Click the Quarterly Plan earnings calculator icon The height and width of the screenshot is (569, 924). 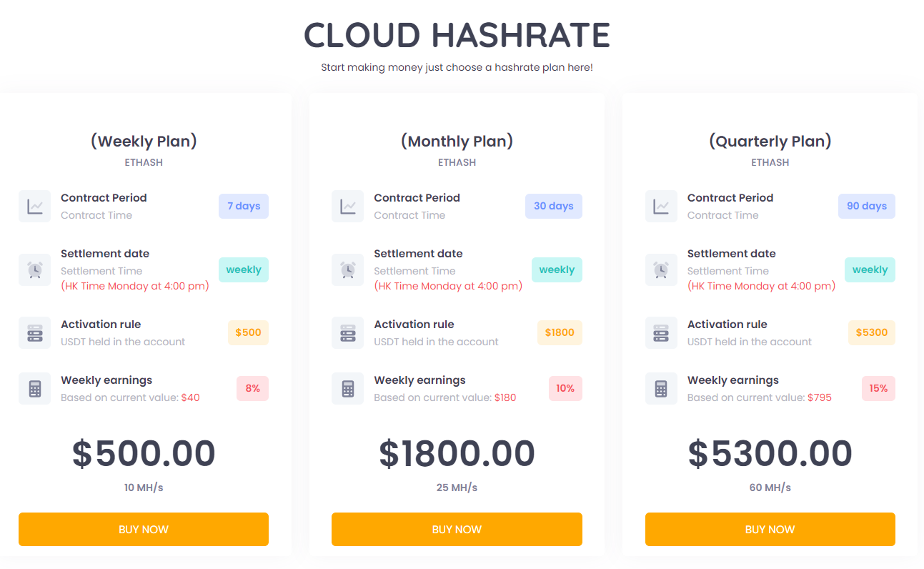coord(661,388)
